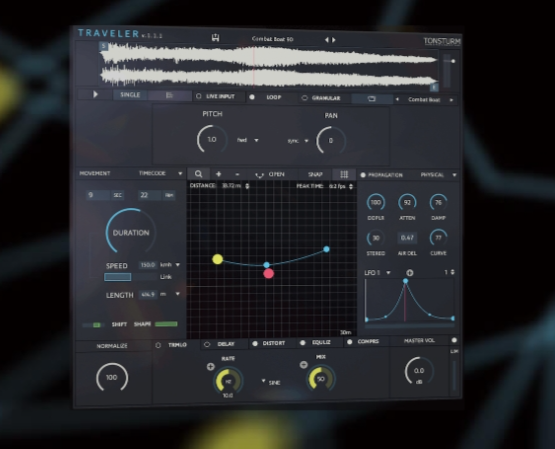Click the DAMP knob

coord(438,202)
